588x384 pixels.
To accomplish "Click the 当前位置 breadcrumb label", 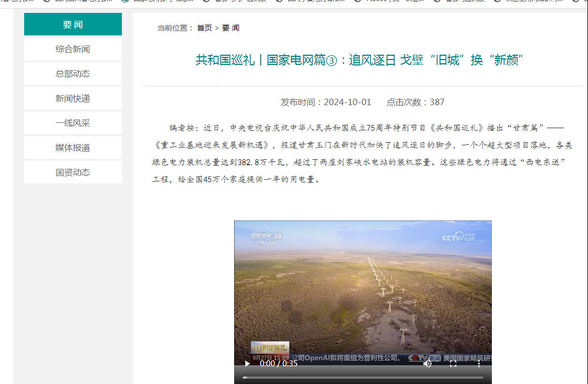I will [175, 28].
